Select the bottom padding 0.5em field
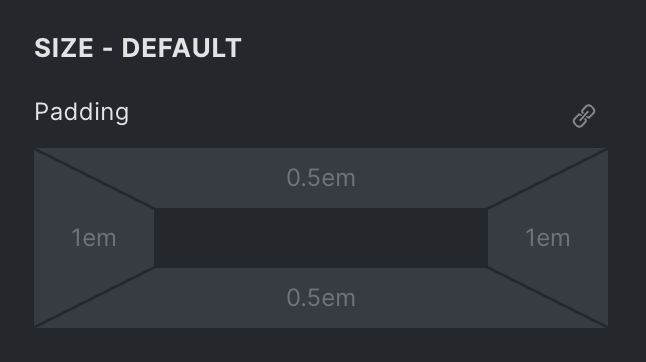The width and height of the screenshot is (646, 362). tap(321, 298)
